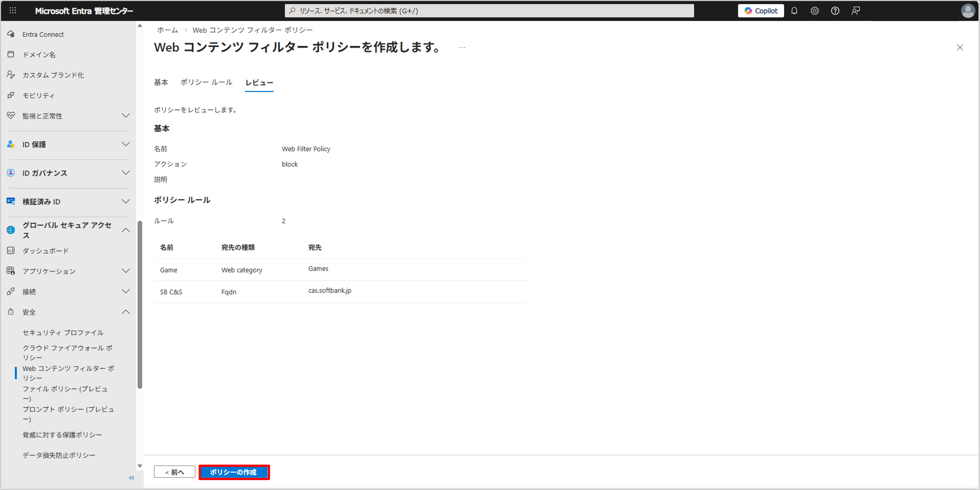Collapse sidebar with double chevron icon
980x490 pixels.
(131, 478)
